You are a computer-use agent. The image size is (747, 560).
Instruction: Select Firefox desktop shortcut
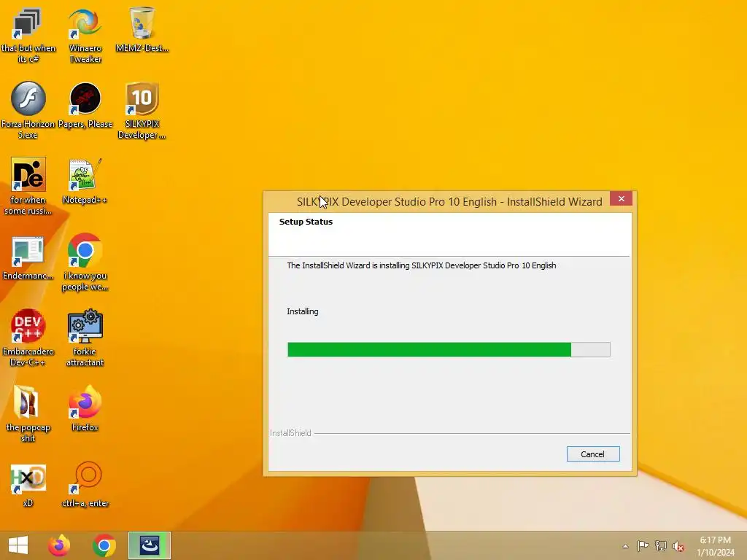click(x=85, y=408)
